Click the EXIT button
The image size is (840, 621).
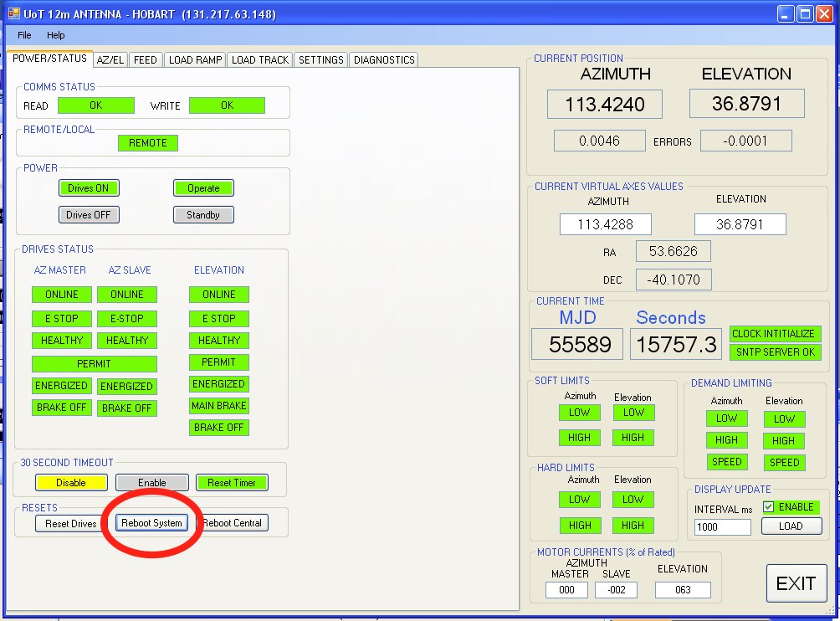click(796, 584)
